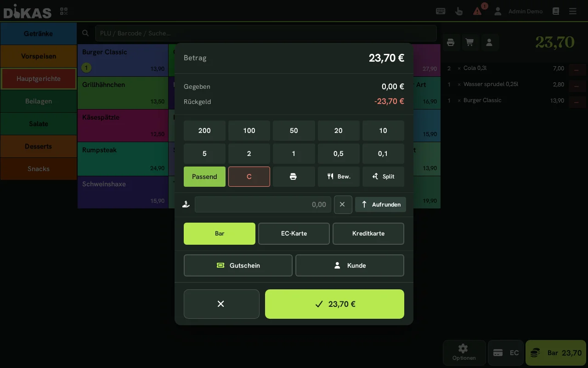Screen dimensions: 588x368
Task: Click the printer icon above the order list
Action: pyautogui.click(x=451, y=42)
